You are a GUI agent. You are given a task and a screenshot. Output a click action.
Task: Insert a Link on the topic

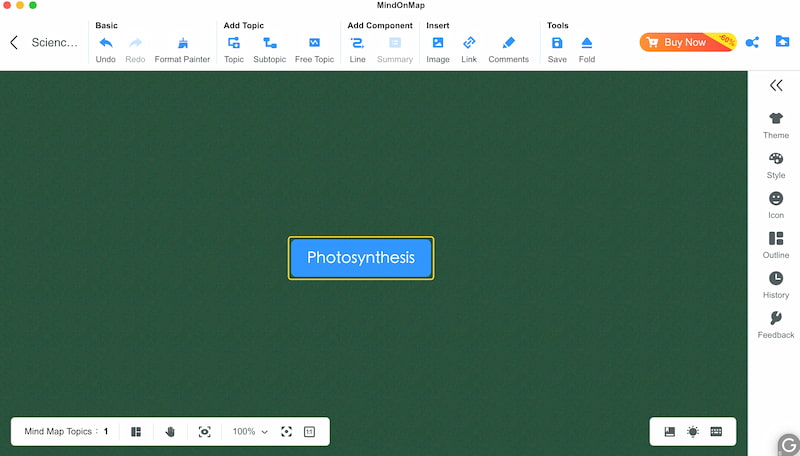click(x=469, y=43)
